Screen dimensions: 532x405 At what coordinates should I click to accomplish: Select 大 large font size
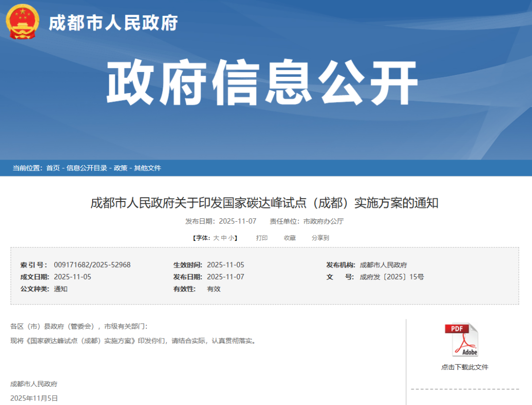pos(217,237)
